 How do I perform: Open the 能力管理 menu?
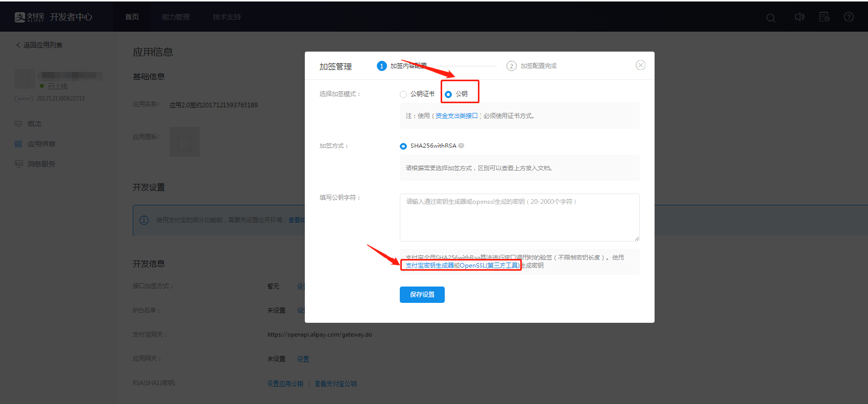pyautogui.click(x=176, y=17)
